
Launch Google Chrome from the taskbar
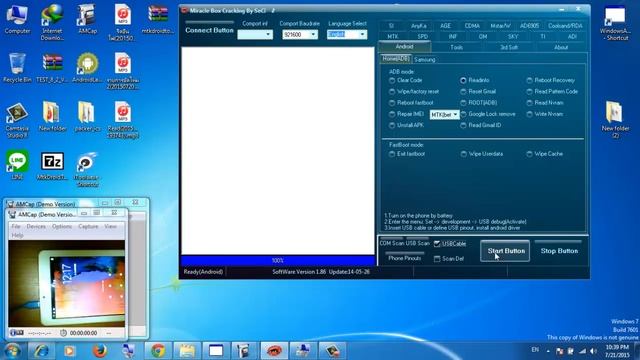[x=158, y=351]
